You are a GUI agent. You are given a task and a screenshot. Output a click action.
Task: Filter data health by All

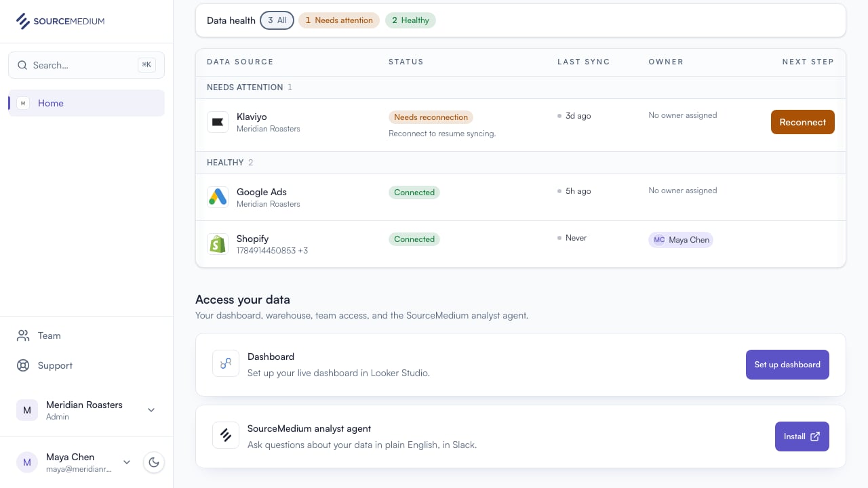pyautogui.click(x=277, y=20)
